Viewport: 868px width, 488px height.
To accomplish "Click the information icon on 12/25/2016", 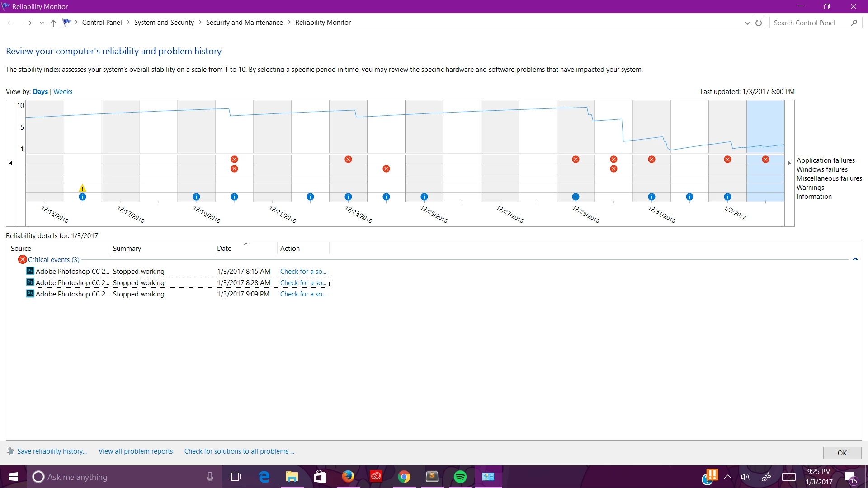I will [x=424, y=197].
